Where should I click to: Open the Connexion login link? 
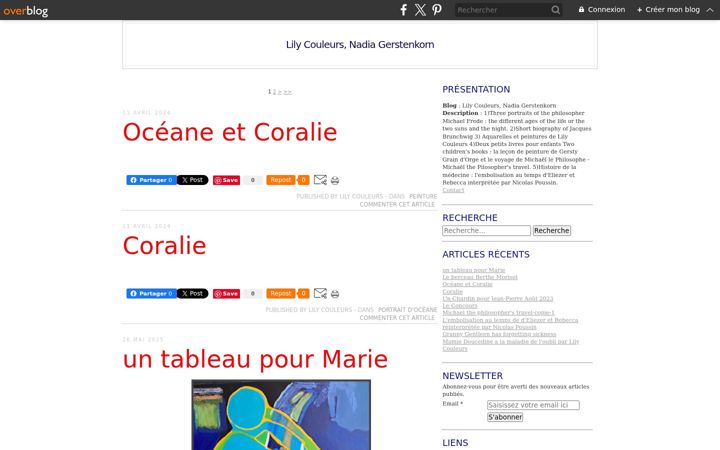[x=602, y=10]
